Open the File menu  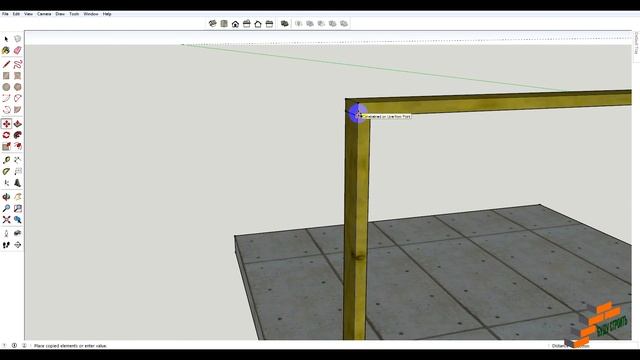pos(5,14)
